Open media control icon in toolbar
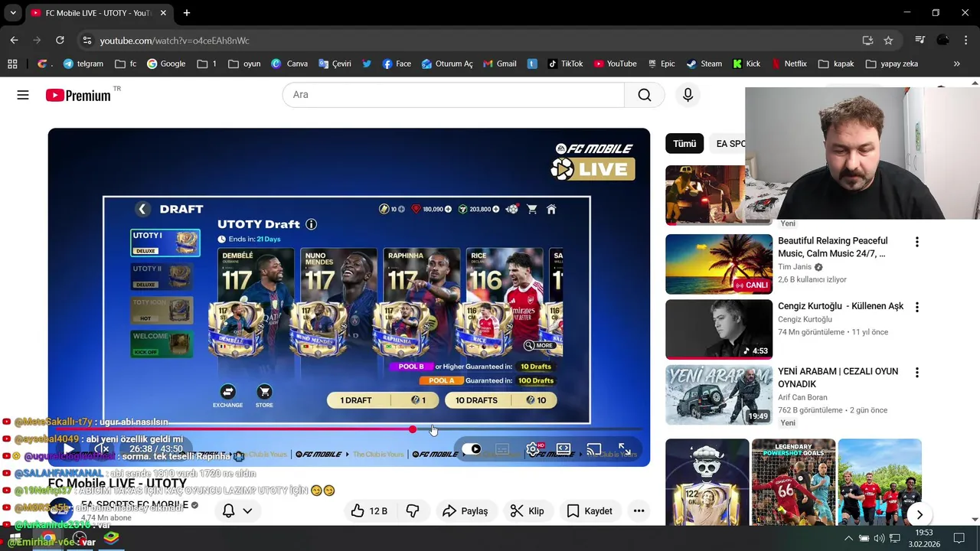 click(x=920, y=41)
